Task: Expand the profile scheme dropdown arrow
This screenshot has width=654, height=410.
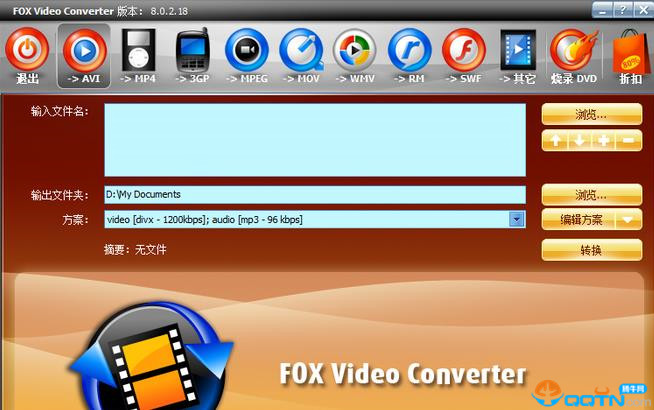Action: [516, 219]
